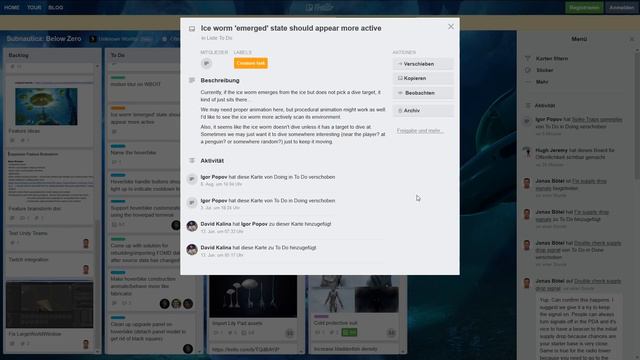
Task: Click the green Registrieren button
Action: [x=584, y=7]
